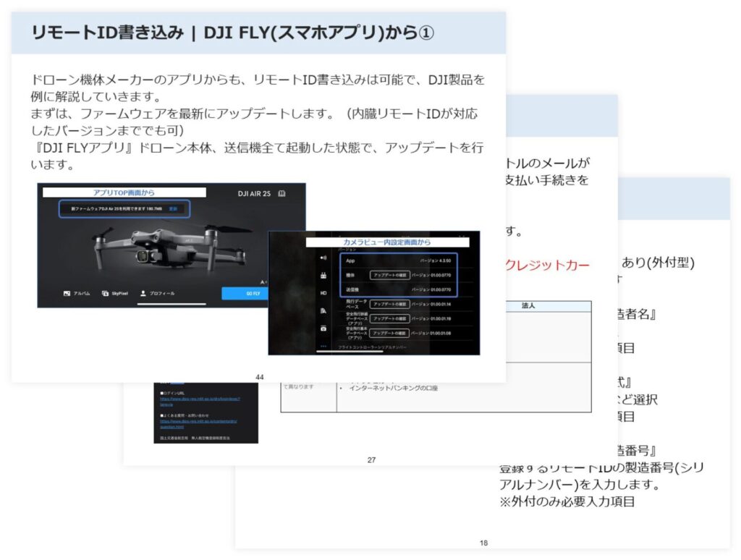Click the アプリTOP画面から caption label

[124, 192]
